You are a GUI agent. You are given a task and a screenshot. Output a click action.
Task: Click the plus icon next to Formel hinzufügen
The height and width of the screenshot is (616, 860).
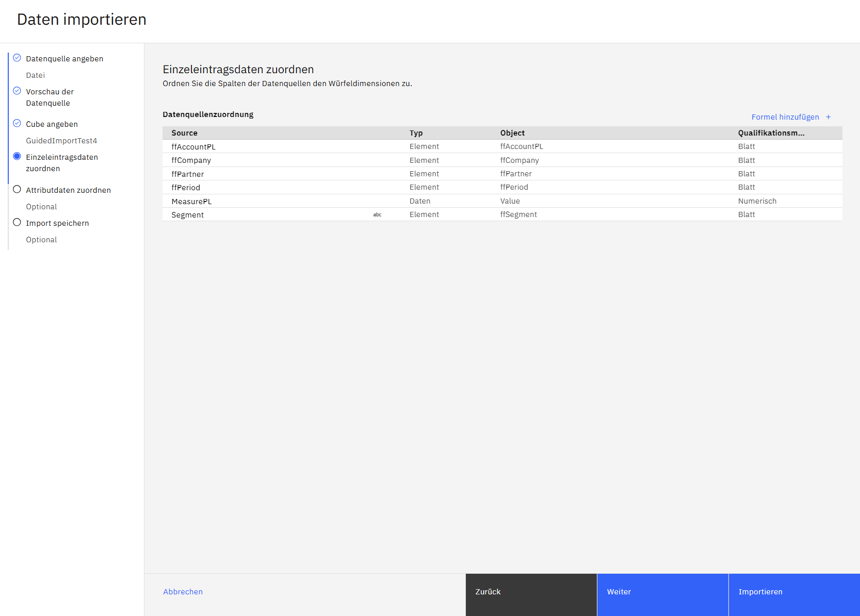pos(828,117)
